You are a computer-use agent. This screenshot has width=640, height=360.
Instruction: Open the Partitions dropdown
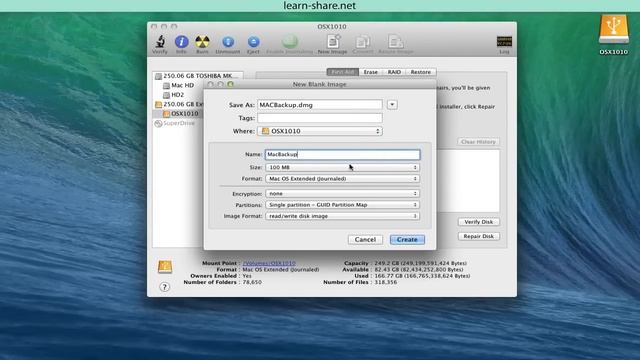tap(342, 205)
